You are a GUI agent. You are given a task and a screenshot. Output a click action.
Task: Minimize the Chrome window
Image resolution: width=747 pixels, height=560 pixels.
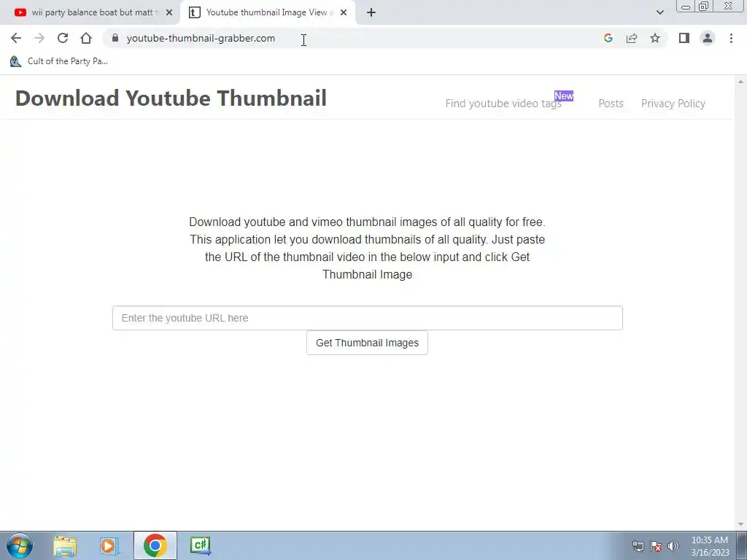point(686,7)
